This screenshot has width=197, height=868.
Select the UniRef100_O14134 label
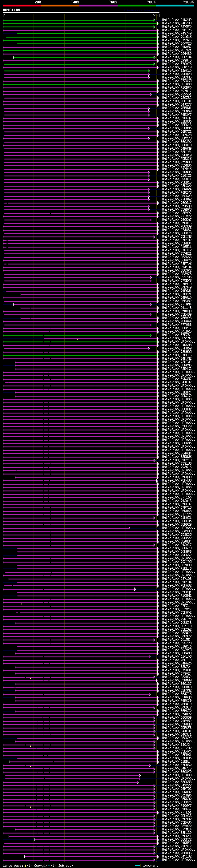(177, 267)
